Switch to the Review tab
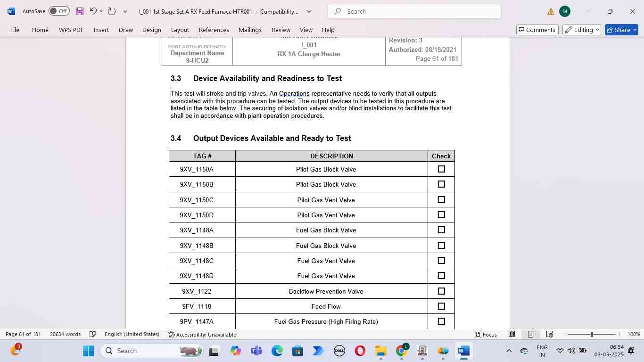The height and width of the screenshot is (362, 644). (x=281, y=30)
